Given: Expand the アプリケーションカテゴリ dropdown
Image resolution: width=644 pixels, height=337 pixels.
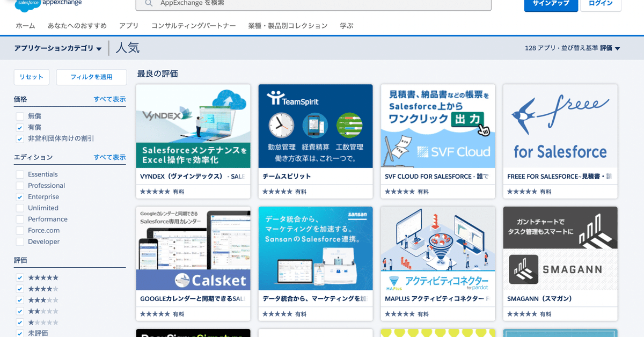Looking at the screenshot, I should [x=58, y=48].
